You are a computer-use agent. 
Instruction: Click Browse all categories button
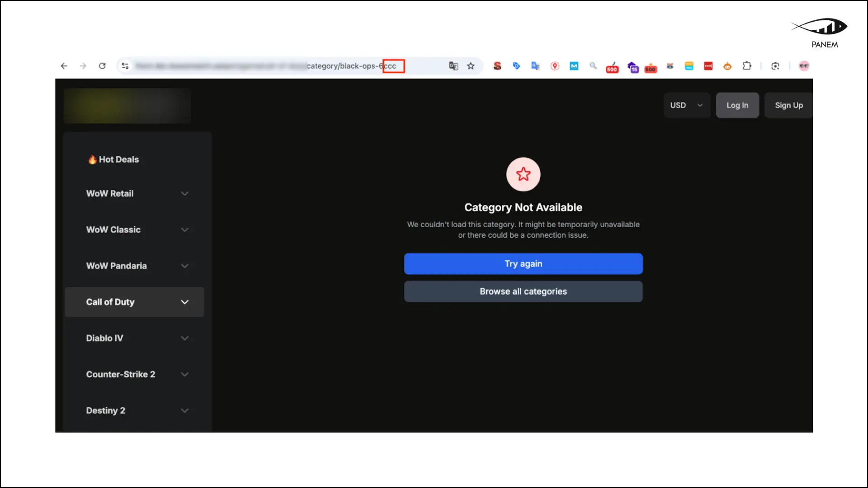523,291
